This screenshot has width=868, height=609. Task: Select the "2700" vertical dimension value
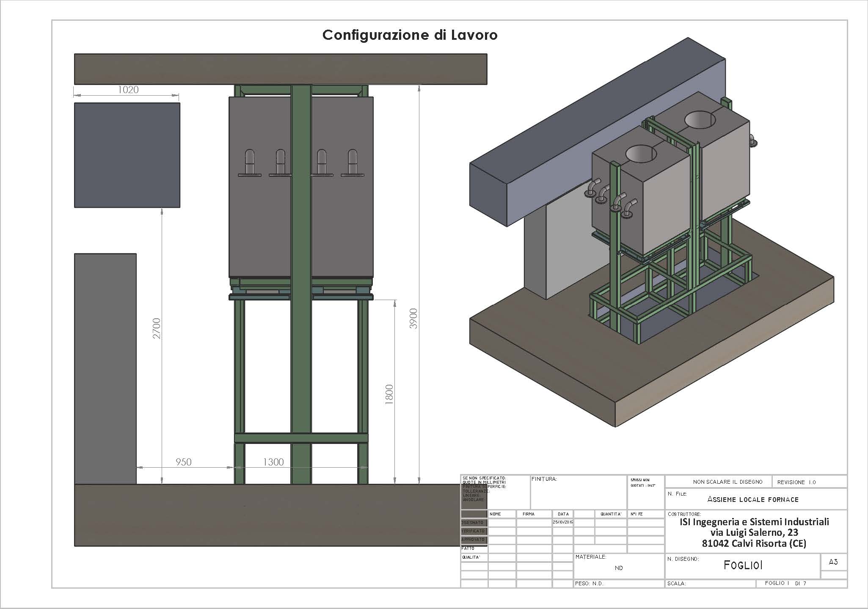pyautogui.click(x=157, y=328)
